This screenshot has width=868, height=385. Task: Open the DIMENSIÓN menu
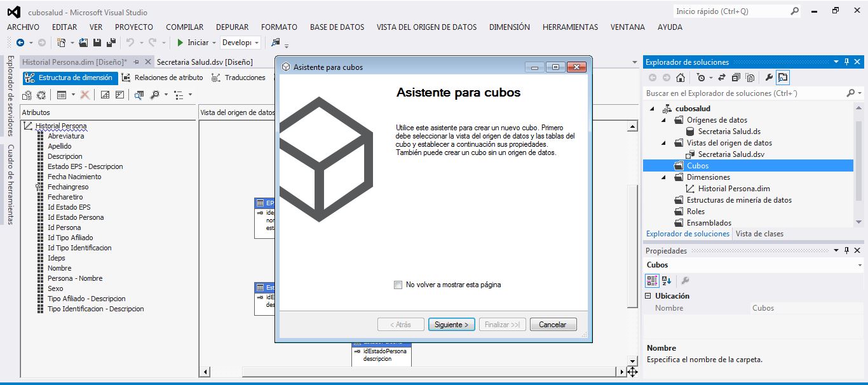tap(508, 27)
